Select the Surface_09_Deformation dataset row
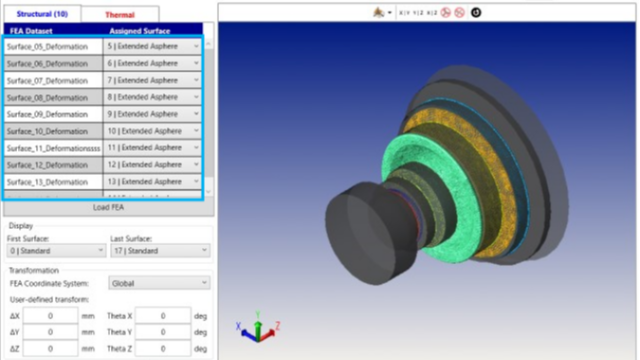640x360 pixels. tap(53, 114)
